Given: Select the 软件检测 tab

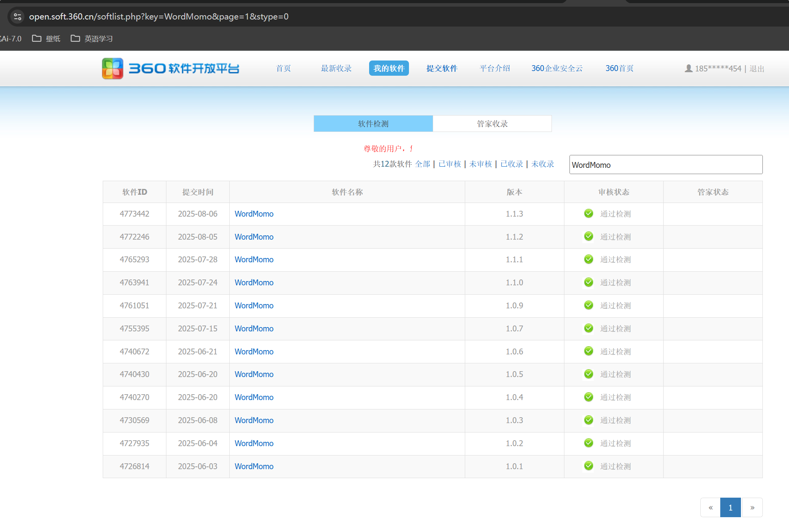Looking at the screenshot, I should tap(373, 124).
